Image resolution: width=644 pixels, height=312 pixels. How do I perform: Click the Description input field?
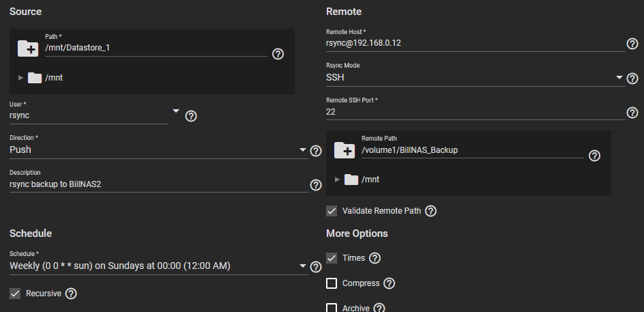(159, 184)
